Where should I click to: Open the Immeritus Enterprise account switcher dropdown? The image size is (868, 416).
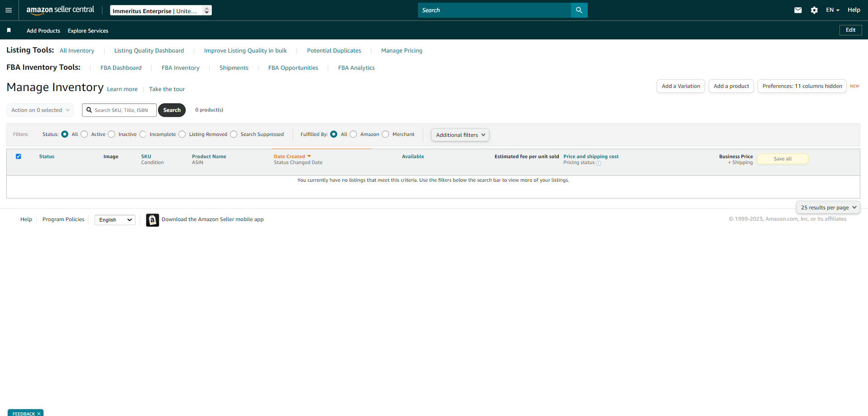tap(161, 10)
